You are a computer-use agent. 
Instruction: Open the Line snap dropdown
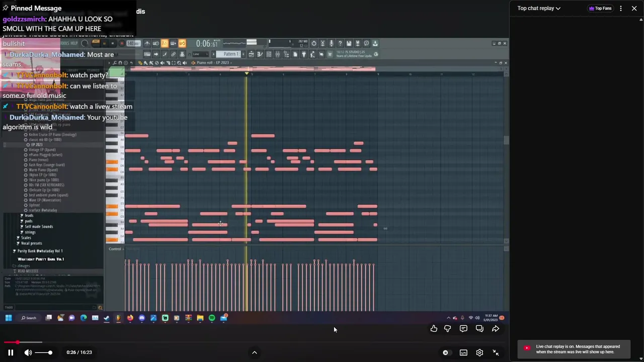[x=200, y=54]
